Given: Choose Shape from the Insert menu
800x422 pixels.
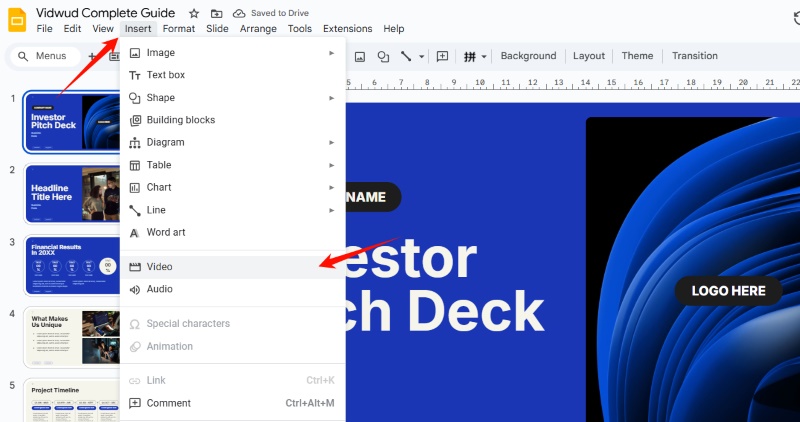Looking at the screenshot, I should pos(233,97).
